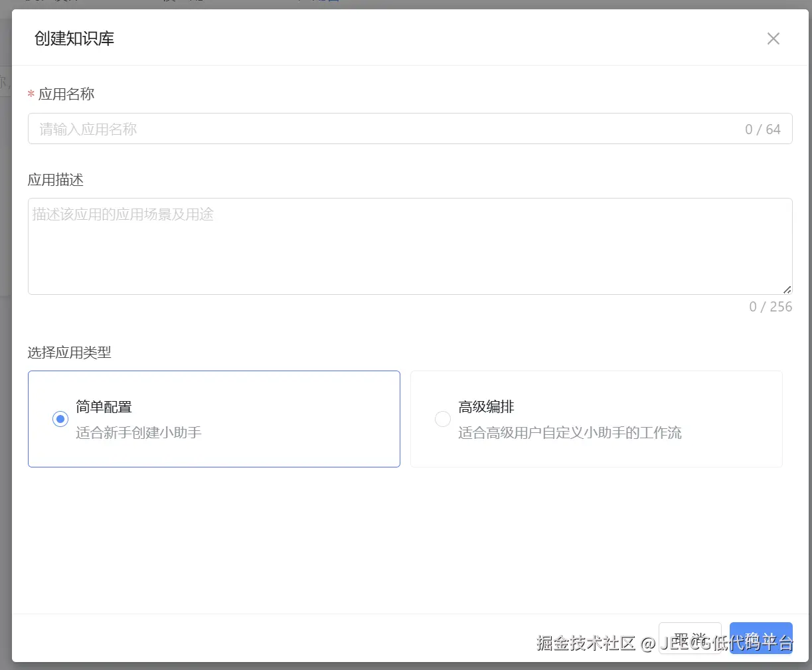Click the 适合新手创建小助手 description text
Screen dimensions: 812x670
[138, 432]
